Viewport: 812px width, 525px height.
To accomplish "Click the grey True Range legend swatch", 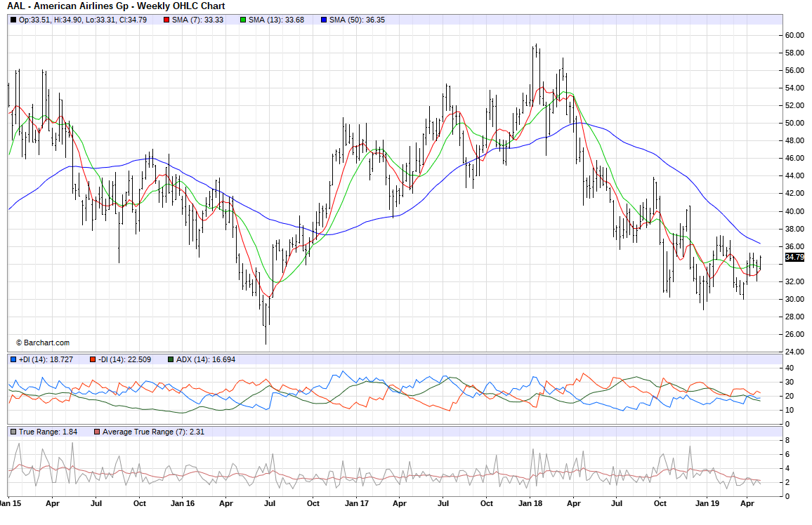I will pyautogui.click(x=13, y=432).
